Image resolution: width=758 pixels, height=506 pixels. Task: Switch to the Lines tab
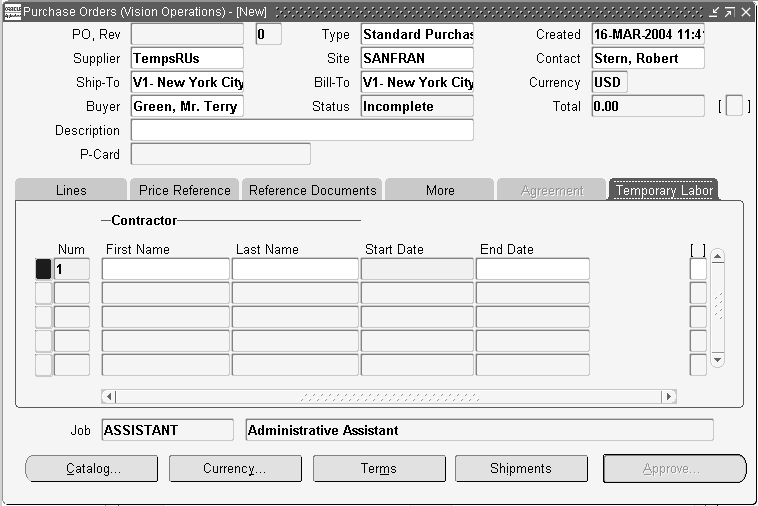point(71,190)
